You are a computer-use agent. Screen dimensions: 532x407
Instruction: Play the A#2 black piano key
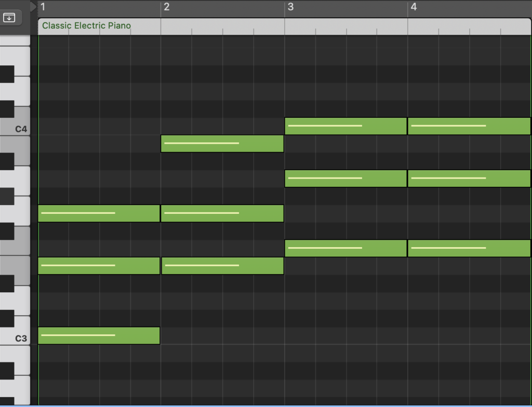click(7, 371)
